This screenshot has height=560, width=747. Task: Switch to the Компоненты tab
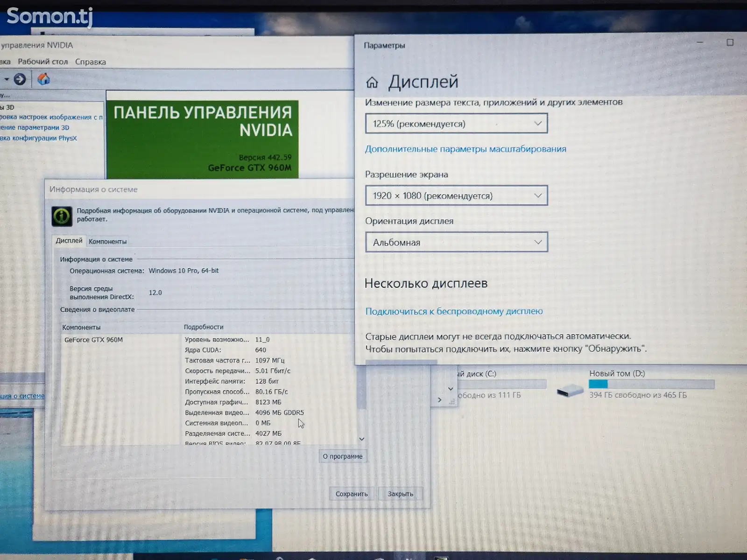(107, 241)
